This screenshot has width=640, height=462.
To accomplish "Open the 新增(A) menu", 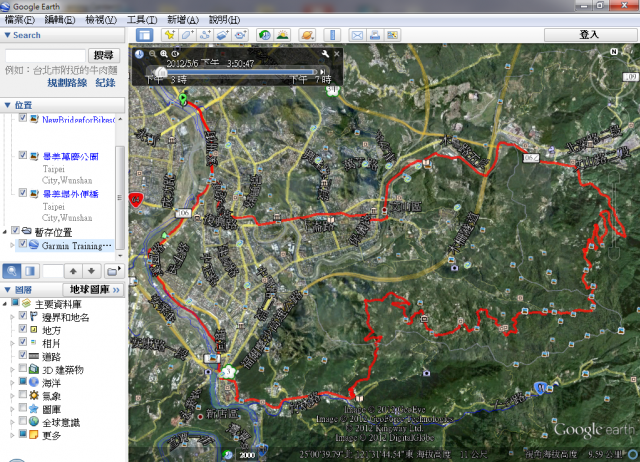I will coord(183,20).
